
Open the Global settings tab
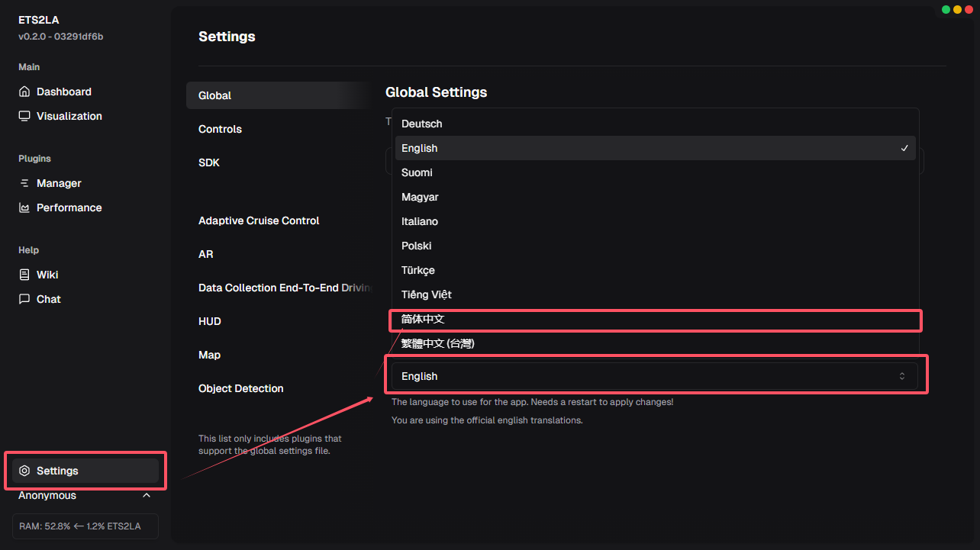pyautogui.click(x=279, y=95)
